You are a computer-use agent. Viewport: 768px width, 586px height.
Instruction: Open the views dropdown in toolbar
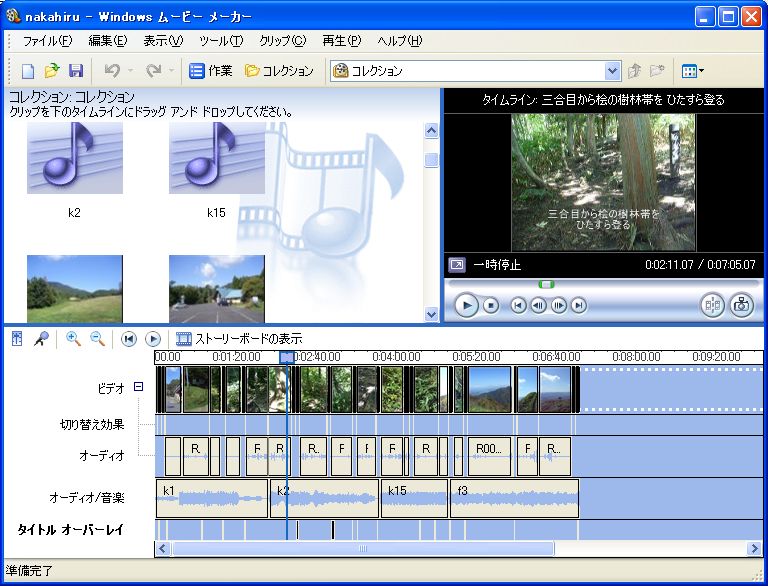pyautogui.click(x=692, y=71)
